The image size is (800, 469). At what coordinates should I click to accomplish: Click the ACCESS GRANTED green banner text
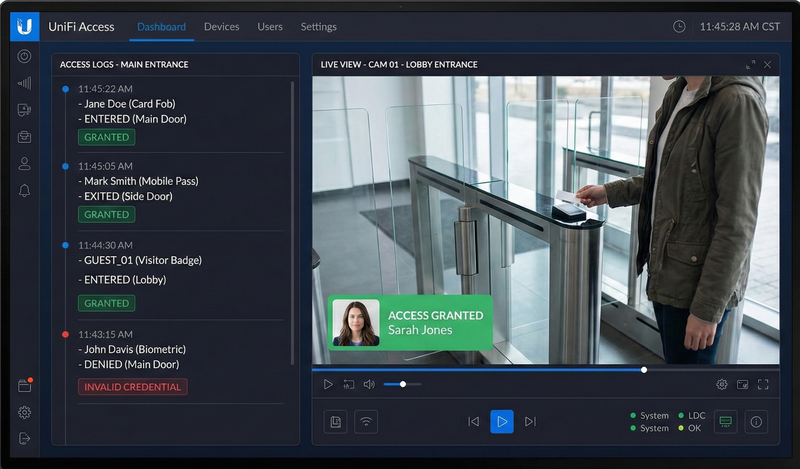click(435, 315)
